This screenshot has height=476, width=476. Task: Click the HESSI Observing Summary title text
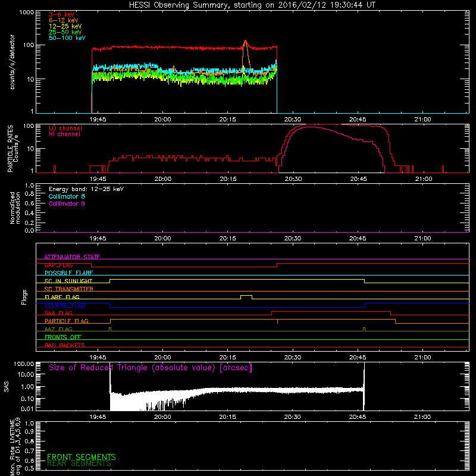(x=252, y=5)
